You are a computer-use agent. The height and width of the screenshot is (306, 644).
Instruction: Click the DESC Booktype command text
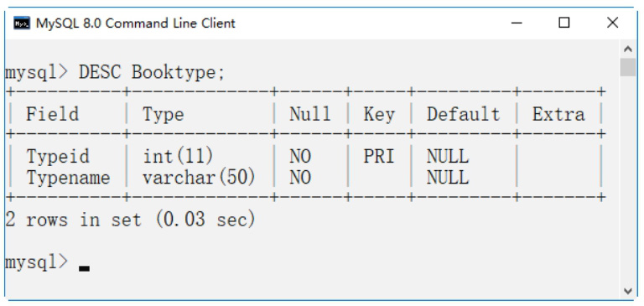pyautogui.click(x=152, y=73)
